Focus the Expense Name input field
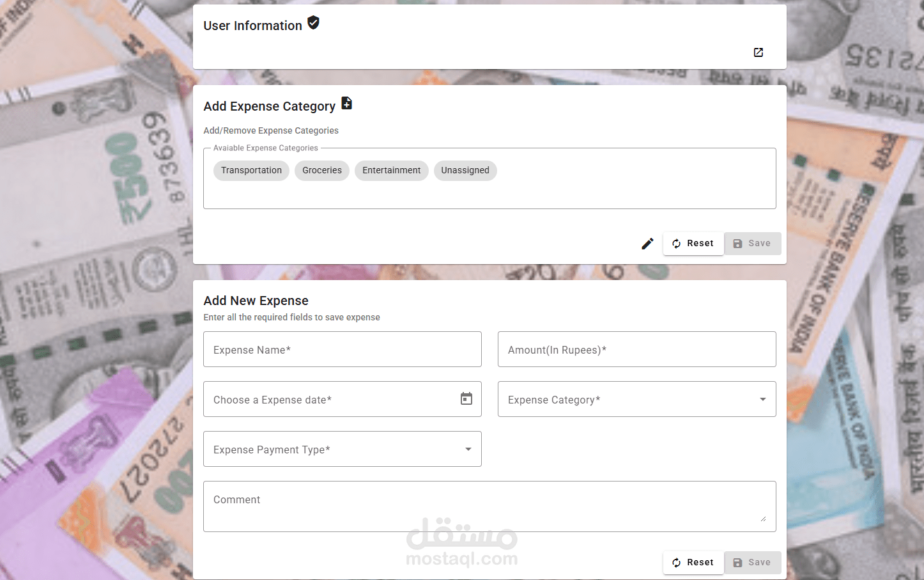Image resolution: width=924 pixels, height=580 pixels. tap(342, 350)
